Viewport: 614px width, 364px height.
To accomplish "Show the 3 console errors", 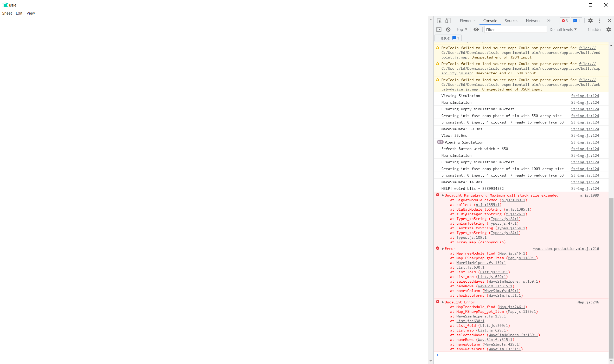I will pos(564,21).
